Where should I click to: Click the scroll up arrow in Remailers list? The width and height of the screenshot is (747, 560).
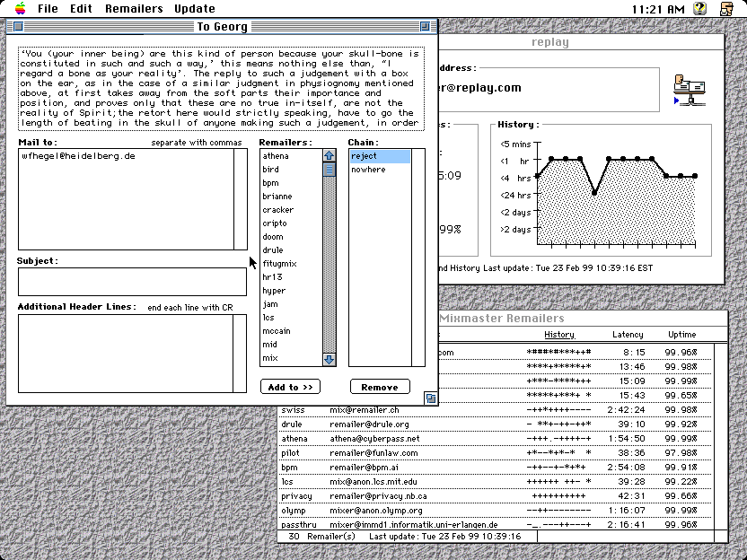(x=330, y=156)
